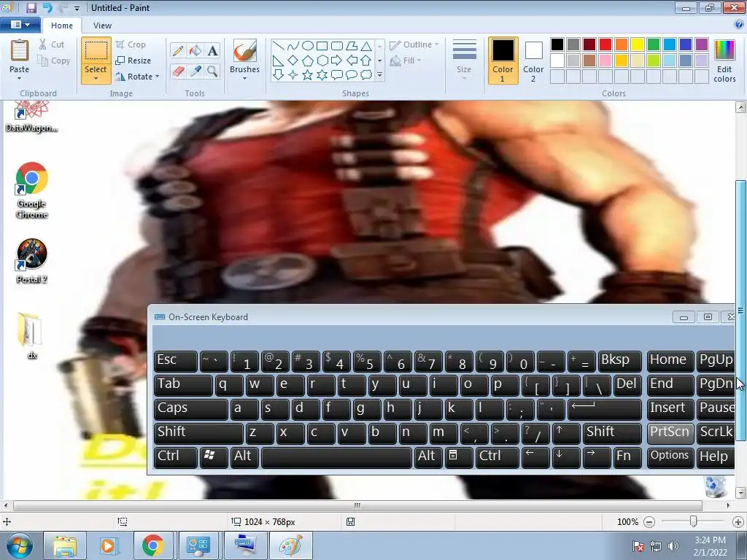The width and height of the screenshot is (747, 560).
Task: Choose the Pentagon shape
Action: 308,61
